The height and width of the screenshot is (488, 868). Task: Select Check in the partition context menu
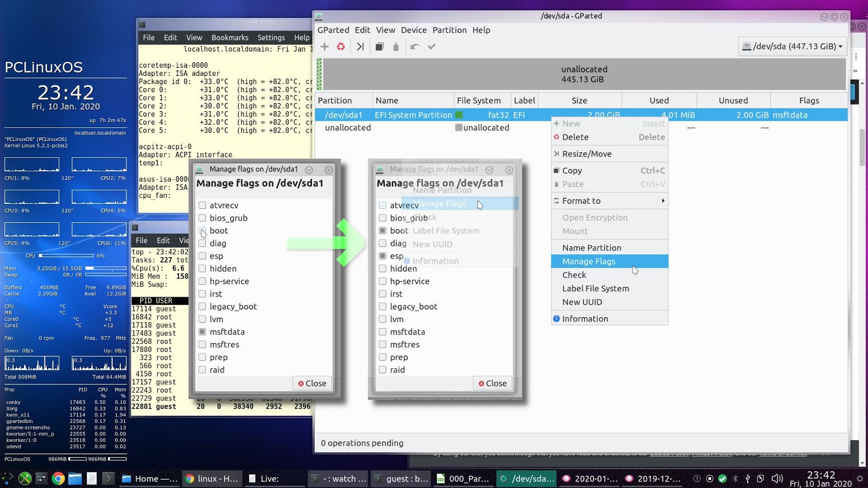(610, 275)
